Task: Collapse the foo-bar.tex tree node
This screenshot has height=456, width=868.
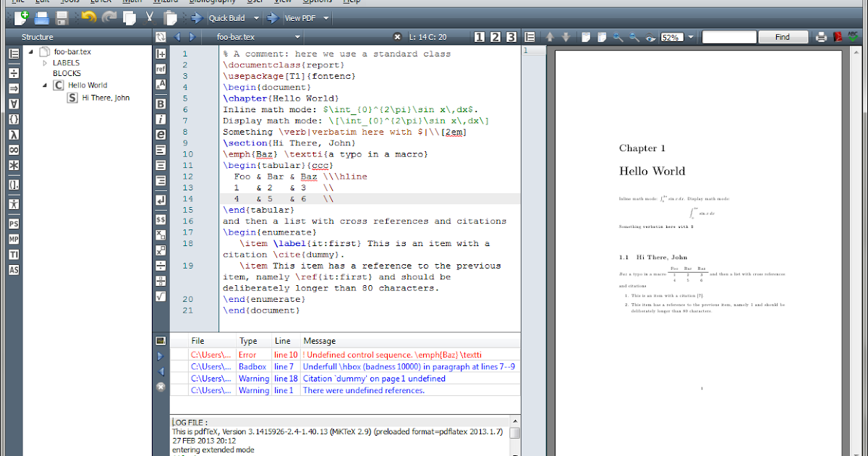Action: click(x=31, y=51)
